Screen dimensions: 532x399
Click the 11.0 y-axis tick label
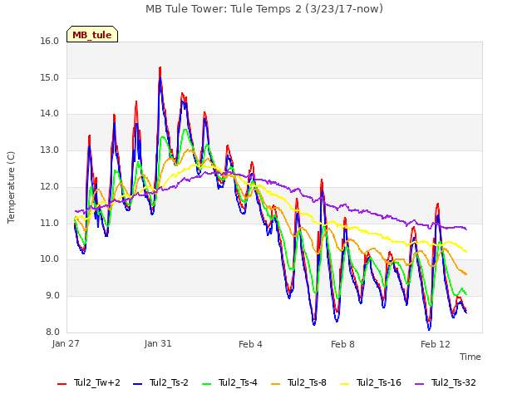point(50,224)
